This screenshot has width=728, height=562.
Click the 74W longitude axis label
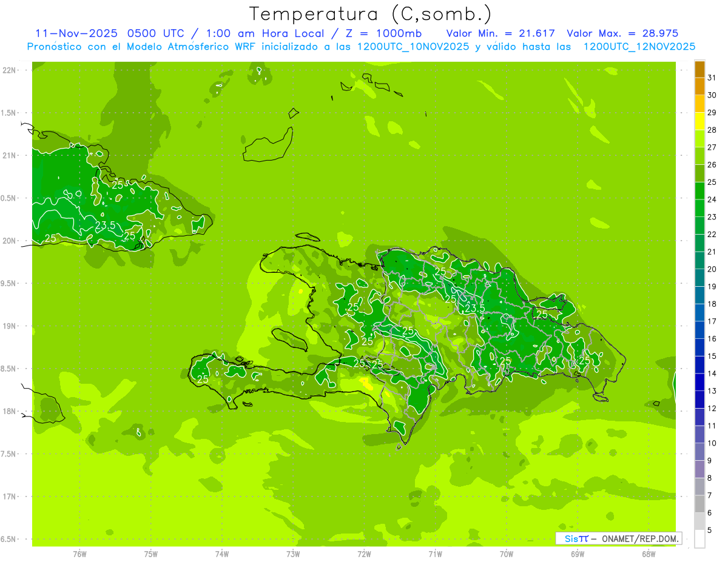(222, 554)
